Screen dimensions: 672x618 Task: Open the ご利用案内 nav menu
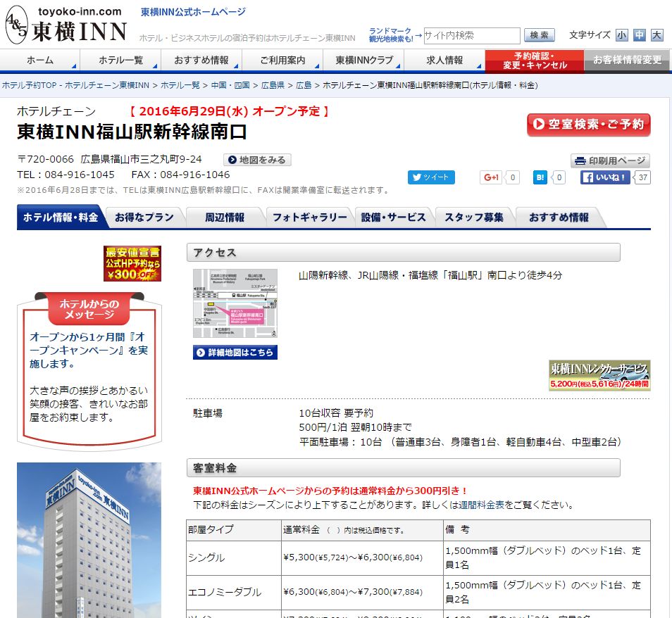tap(282, 60)
